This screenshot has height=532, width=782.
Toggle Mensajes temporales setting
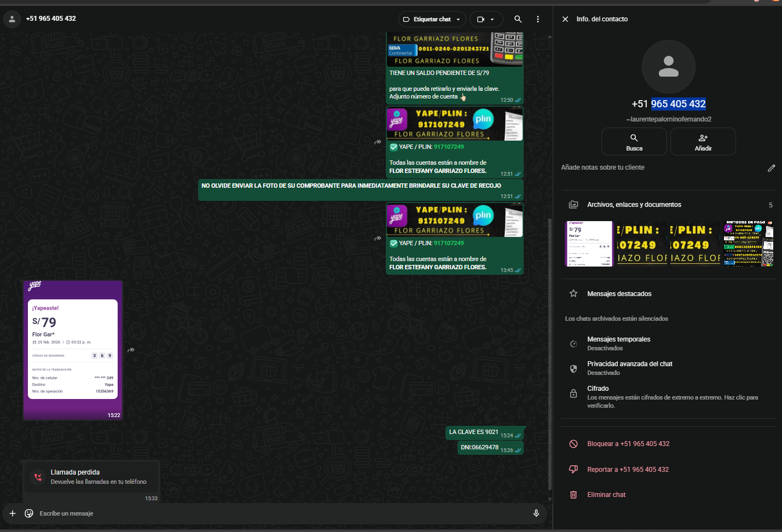(618, 343)
